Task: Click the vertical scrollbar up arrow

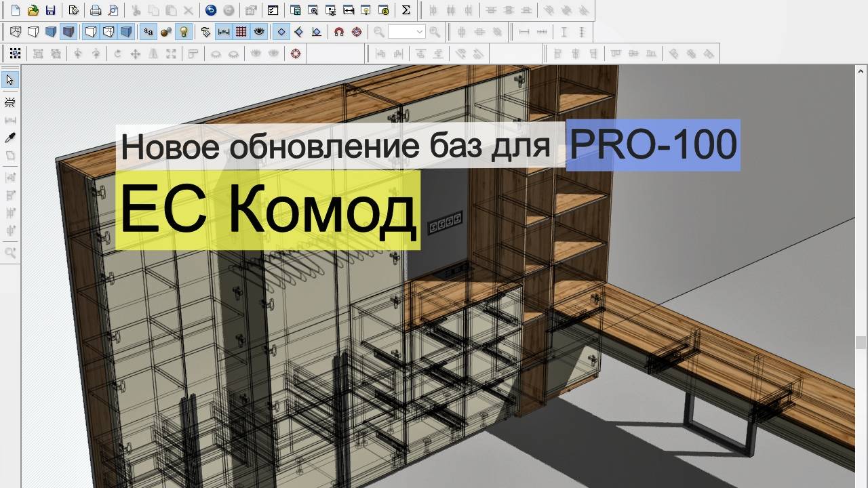Action: [x=861, y=71]
